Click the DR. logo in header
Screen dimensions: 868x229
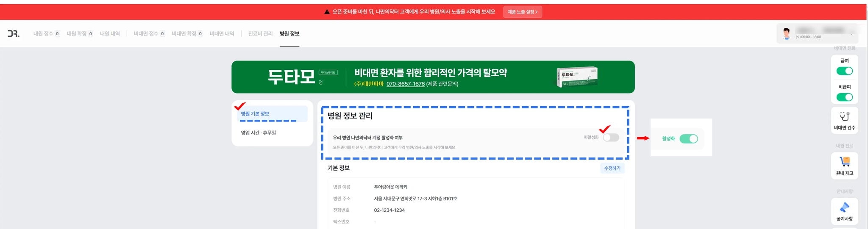click(x=14, y=33)
